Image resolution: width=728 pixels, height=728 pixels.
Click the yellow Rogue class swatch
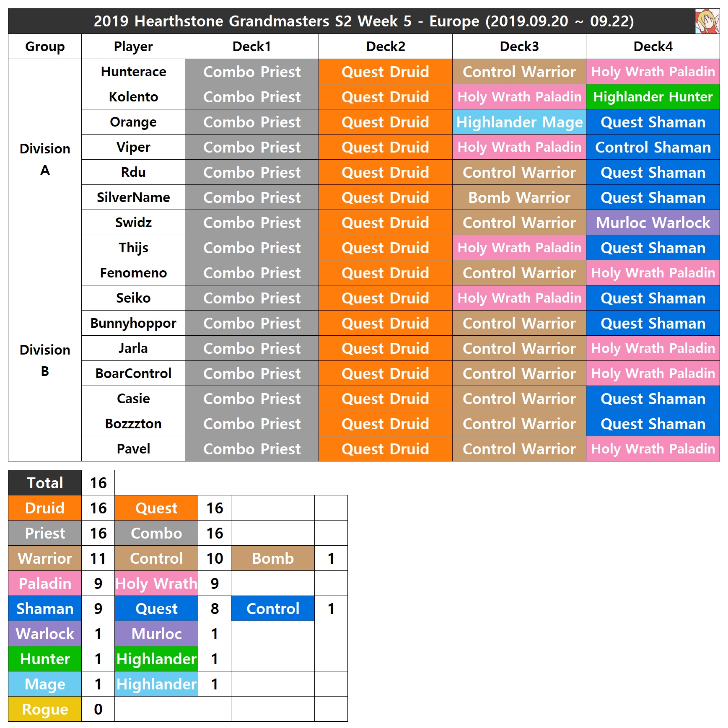[x=45, y=709]
